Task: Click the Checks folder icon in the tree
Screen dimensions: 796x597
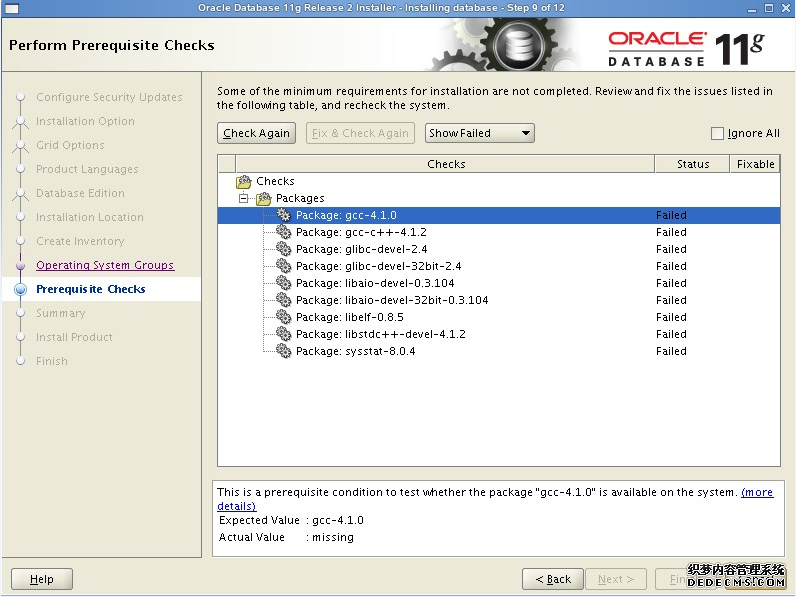Action: pyautogui.click(x=243, y=181)
